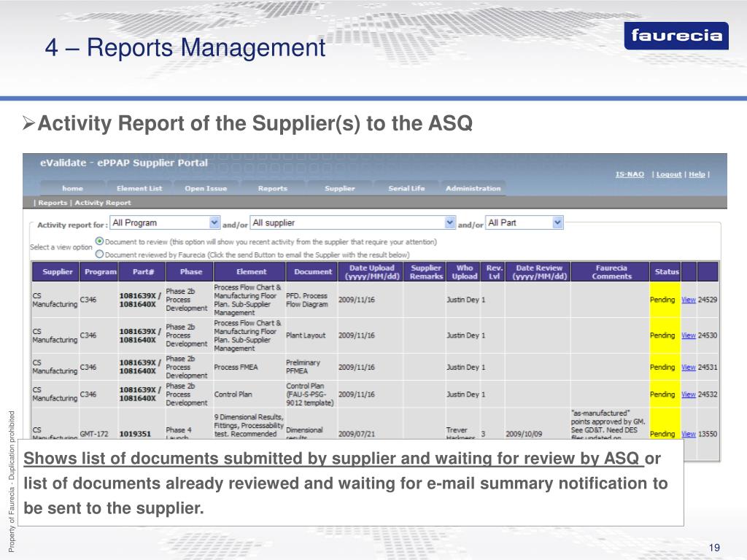This screenshot has width=747, height=560.
Task: Click the Logout link
Action: pos(669,174)
